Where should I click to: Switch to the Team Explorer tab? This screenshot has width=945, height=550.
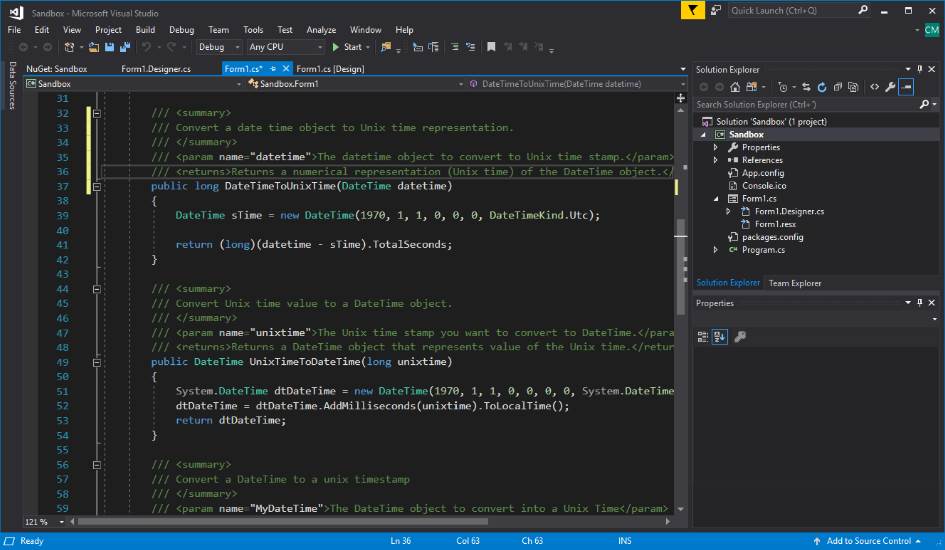click(x=794, y=283)
